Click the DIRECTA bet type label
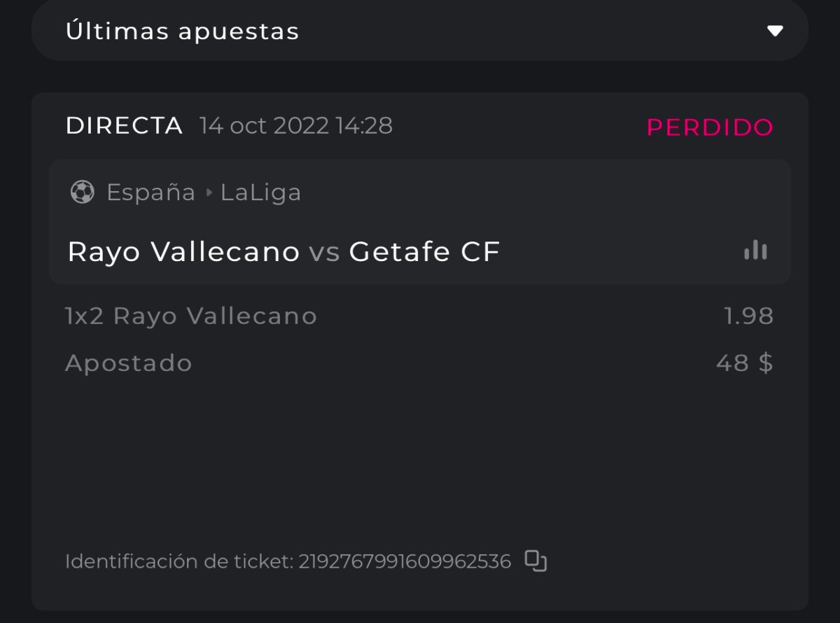Viewport: 840px width, 623px height. tap(124, 126)
